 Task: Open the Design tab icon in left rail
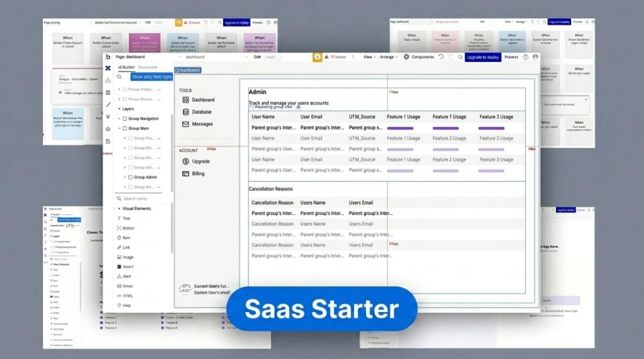(107, 68)
